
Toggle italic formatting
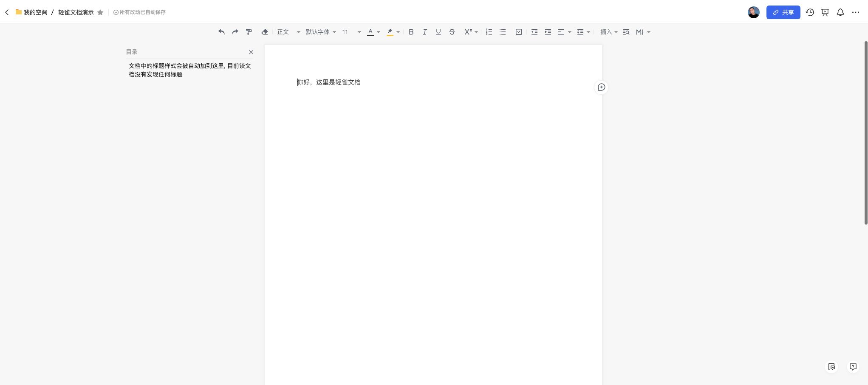point(424,32)
